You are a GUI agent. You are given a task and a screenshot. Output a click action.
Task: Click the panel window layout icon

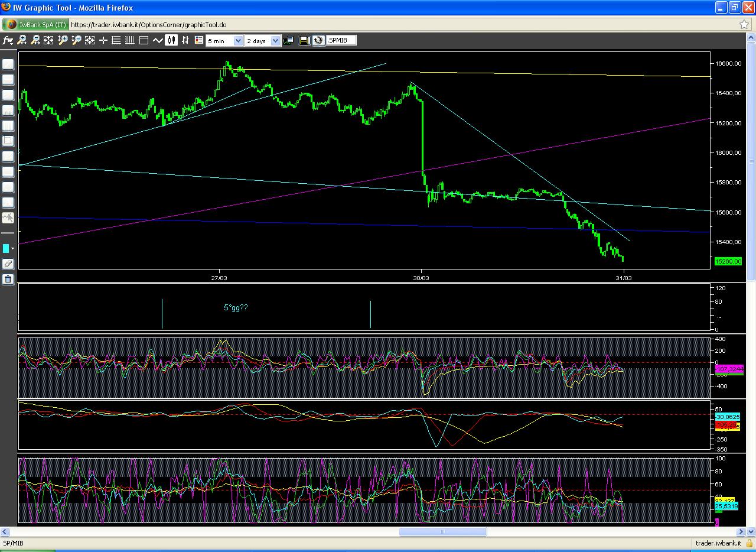pyautogui.click(x=144, y=40)
